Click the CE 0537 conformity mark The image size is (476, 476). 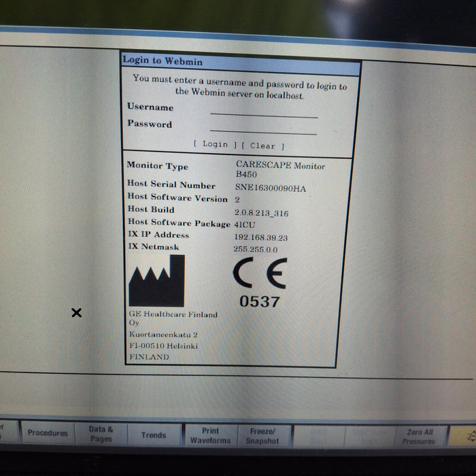tap(260, 283)
